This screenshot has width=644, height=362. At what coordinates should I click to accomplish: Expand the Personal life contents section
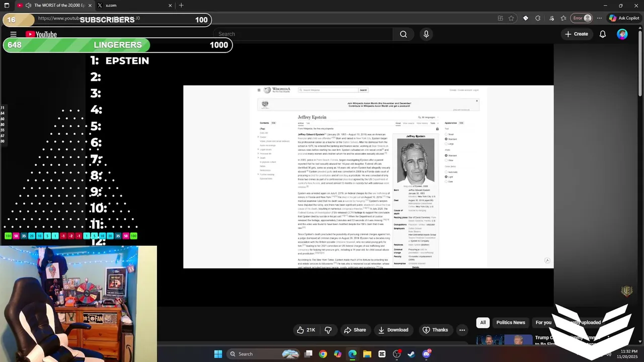click(258, 153)
